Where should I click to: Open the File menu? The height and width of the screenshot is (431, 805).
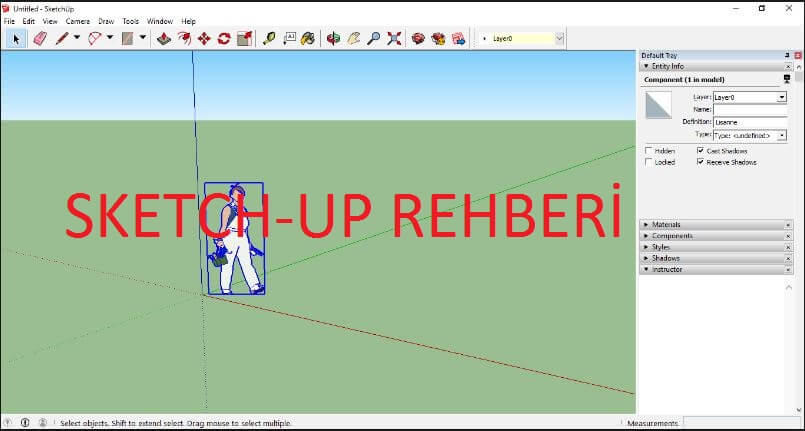(9, 22)
